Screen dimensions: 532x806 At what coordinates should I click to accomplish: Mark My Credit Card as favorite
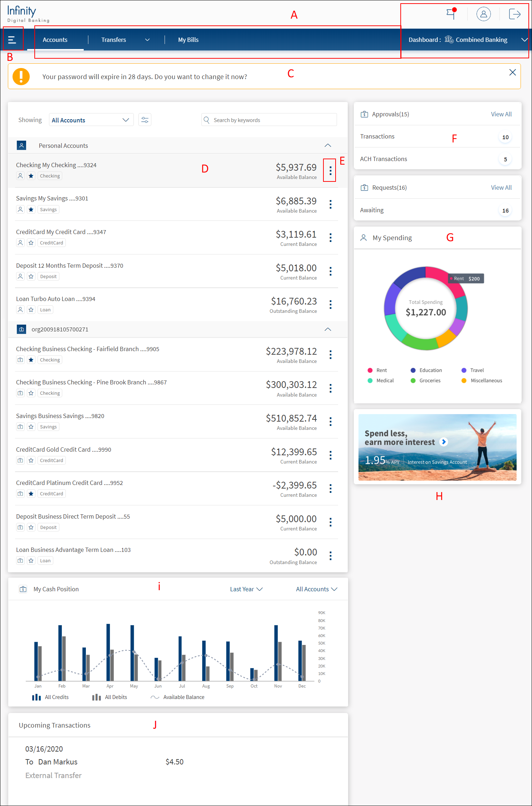coord(31,243)
